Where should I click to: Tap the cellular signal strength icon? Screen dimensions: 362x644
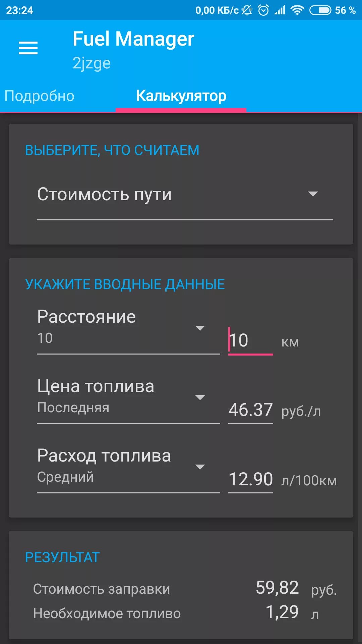pyautogui.click(x=280, y=10)
